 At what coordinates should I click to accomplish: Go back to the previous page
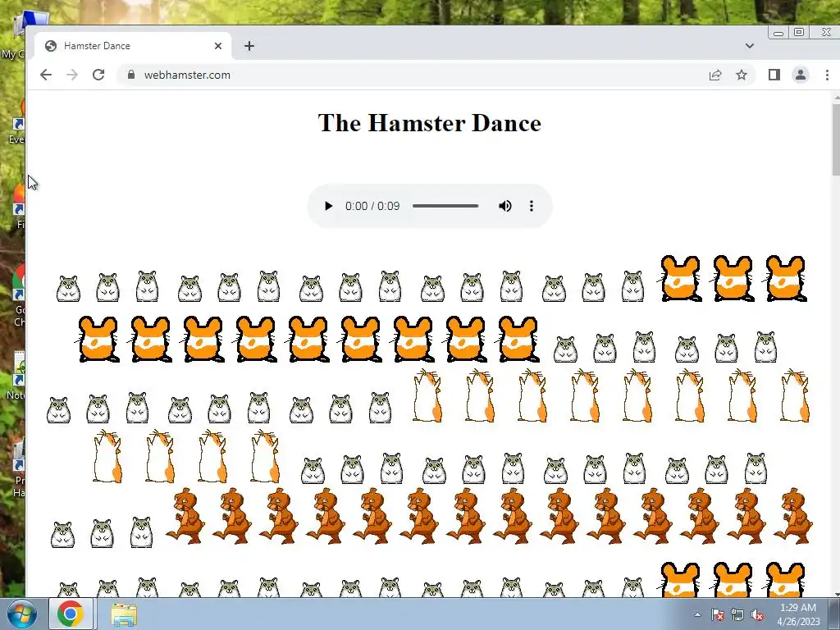(46, 75)
